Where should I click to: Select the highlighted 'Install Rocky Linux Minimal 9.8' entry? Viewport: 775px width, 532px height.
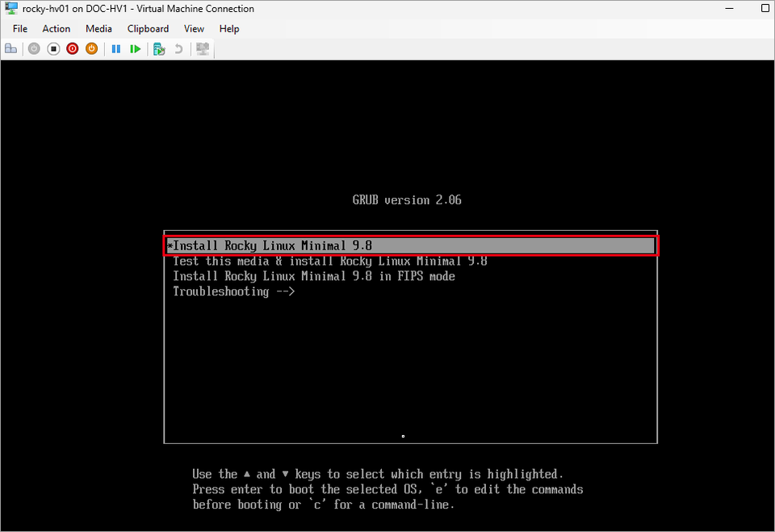(x=411, y=245)
